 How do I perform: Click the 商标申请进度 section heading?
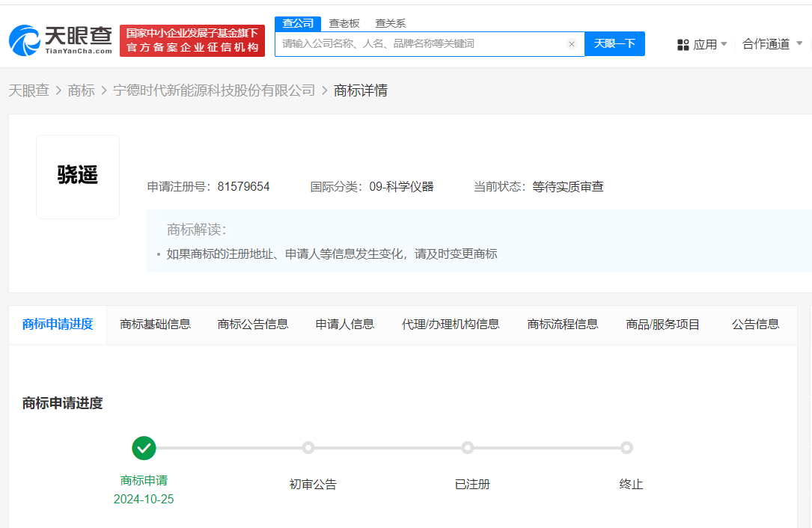pyautogui.click(x=63, y=403)
